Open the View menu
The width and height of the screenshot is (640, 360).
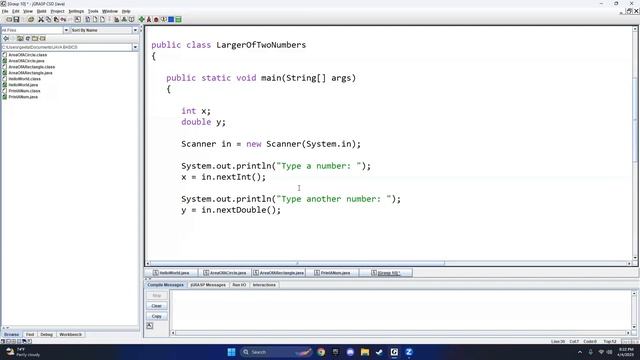pos(28,11)
